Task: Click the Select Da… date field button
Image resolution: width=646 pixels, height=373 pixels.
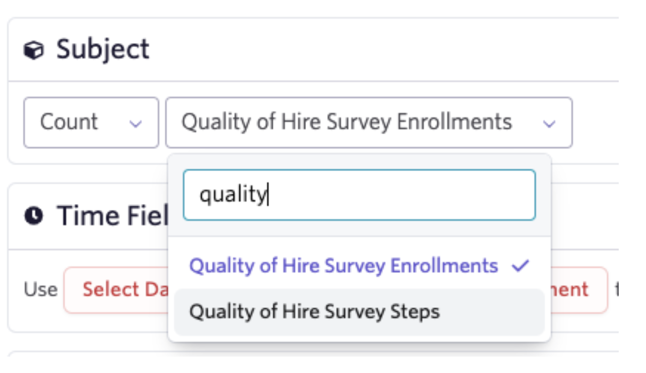Action: pyautogui.click(x=116, y=290)
